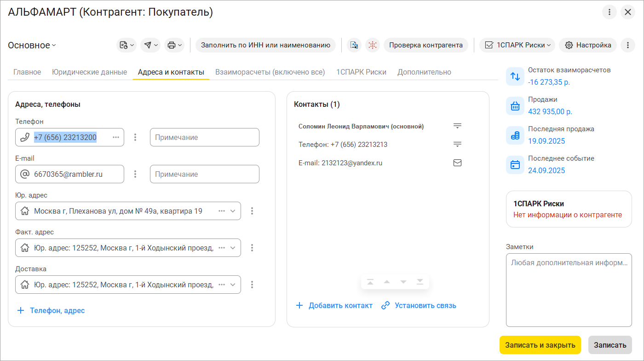Click three-dot menu beside Телефон field
The width and height of the screenshot is (644, 361).
click(135, 137)
